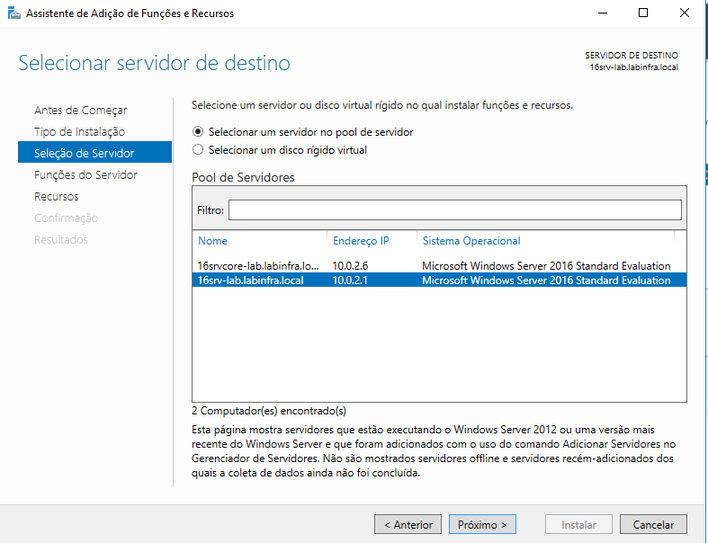
Task: Go to 'Tipo de Instalação' step
Action: 79,132
